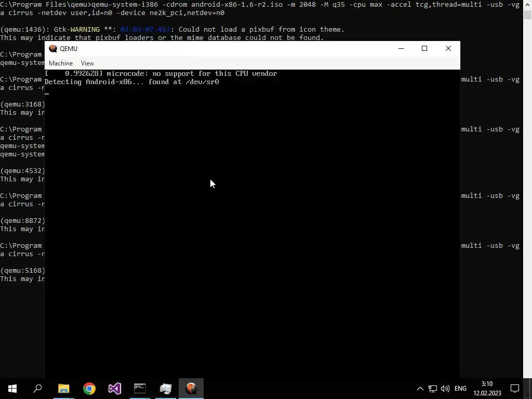Open the system monitor taskbar app
The image size is (532, 399).
point(166,389)
